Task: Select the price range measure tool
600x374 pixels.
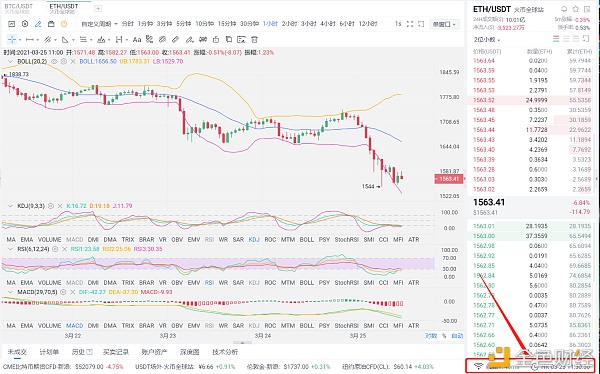Action: pos(119,39)
